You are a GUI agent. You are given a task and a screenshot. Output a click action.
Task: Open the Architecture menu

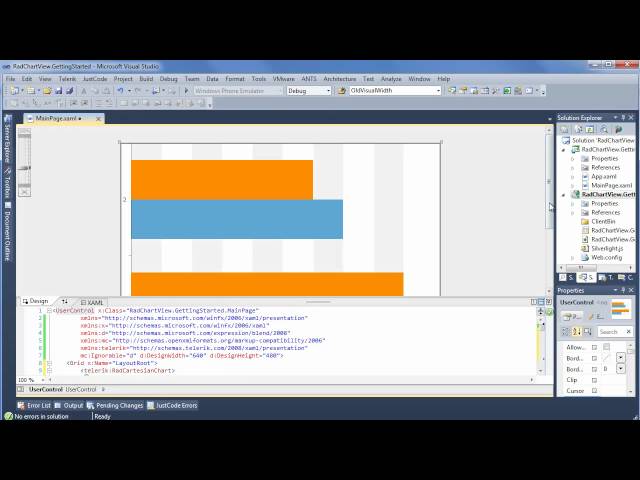tap(340, 79)
